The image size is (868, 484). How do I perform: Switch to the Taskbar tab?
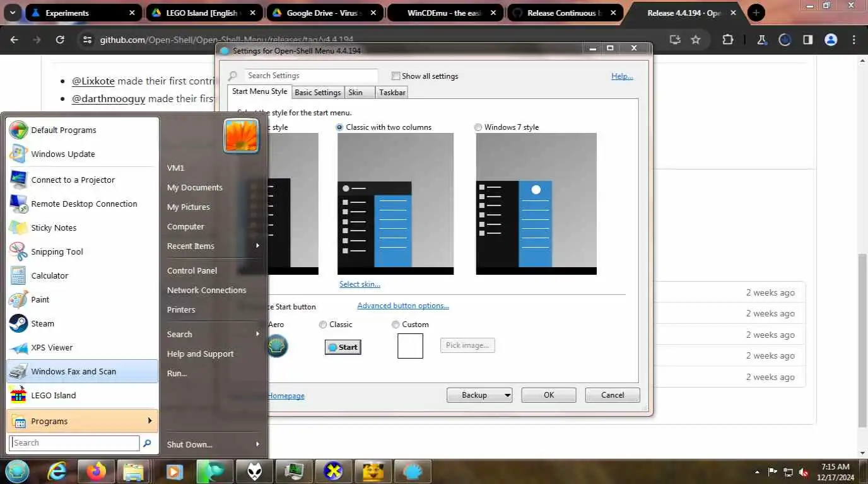tap(392, 93)
